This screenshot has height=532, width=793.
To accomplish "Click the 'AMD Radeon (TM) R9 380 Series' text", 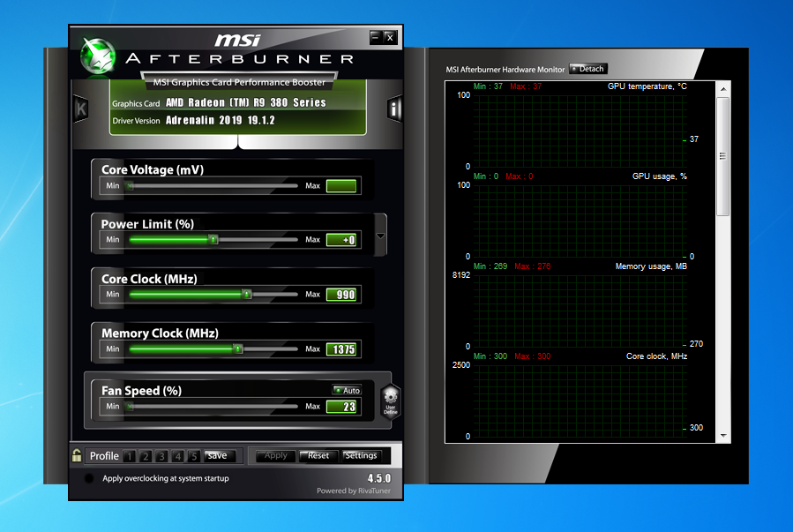I will pyautogui.click(x=246, y=102).
